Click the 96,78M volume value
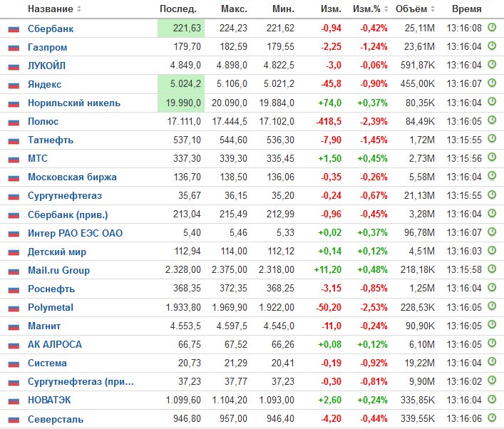504x429 pixels. (419, 232)
